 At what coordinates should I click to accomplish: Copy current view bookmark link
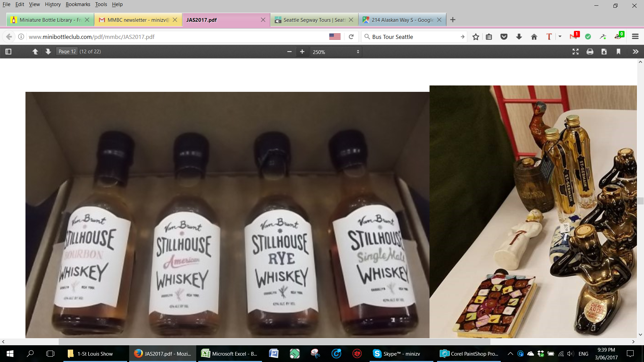tap(619, 52)
